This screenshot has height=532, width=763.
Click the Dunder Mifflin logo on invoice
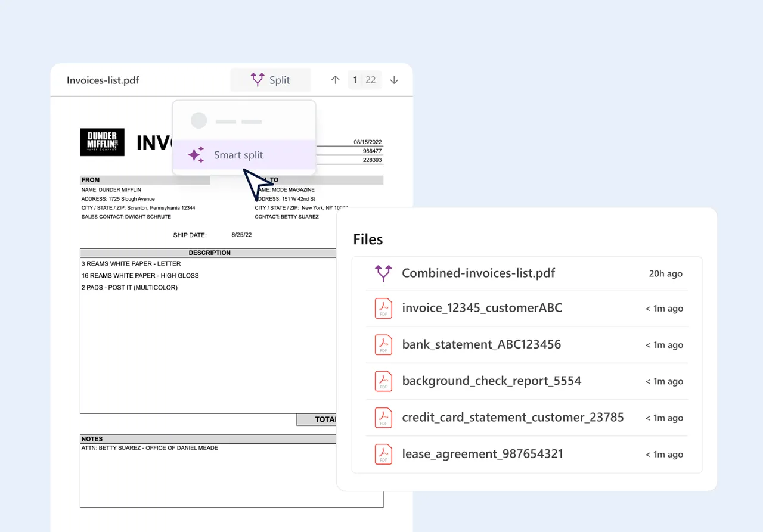103,142
